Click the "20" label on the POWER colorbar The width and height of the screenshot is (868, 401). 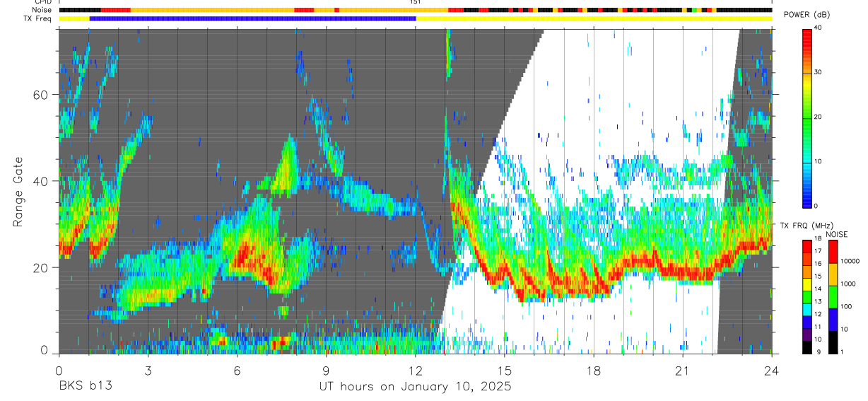pos(818,117)
